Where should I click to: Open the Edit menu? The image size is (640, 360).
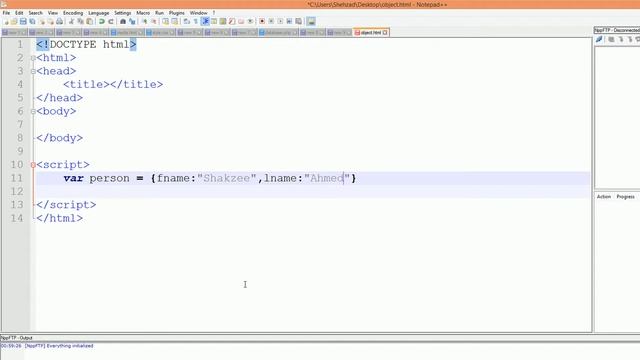[x=19, y=13]
